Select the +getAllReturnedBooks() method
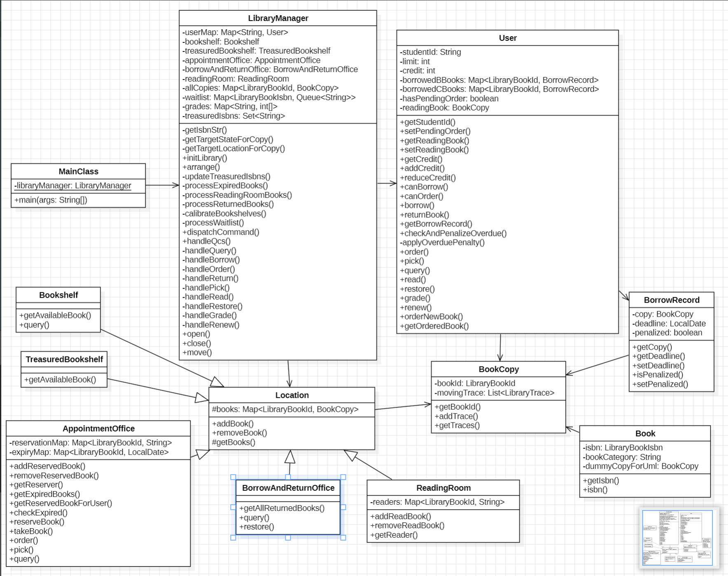 point(282,508)
